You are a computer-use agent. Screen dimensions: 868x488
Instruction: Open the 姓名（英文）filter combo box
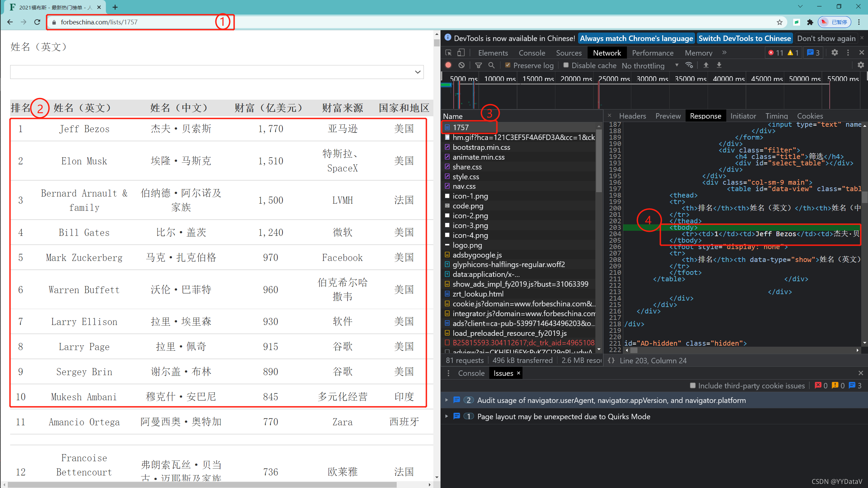(217, 72)
